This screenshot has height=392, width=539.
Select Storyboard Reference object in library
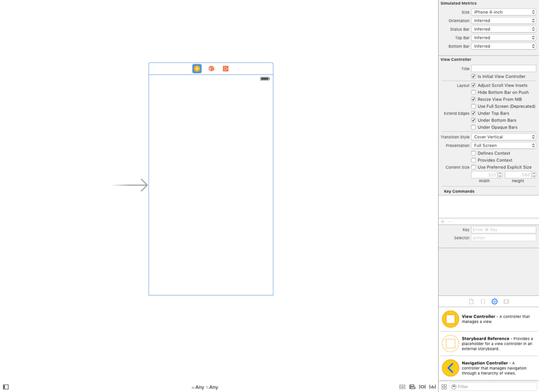(x=488, y=344)
